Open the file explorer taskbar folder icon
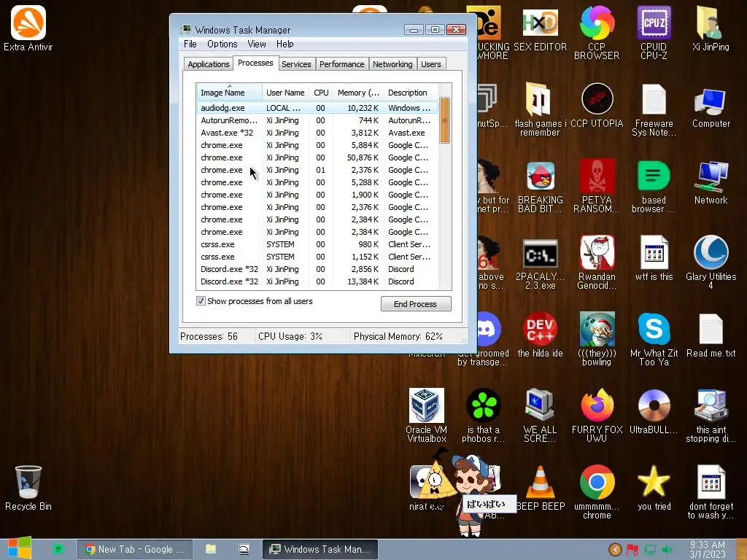The height and width of the screenshot is (560, 747). [211, 549]
